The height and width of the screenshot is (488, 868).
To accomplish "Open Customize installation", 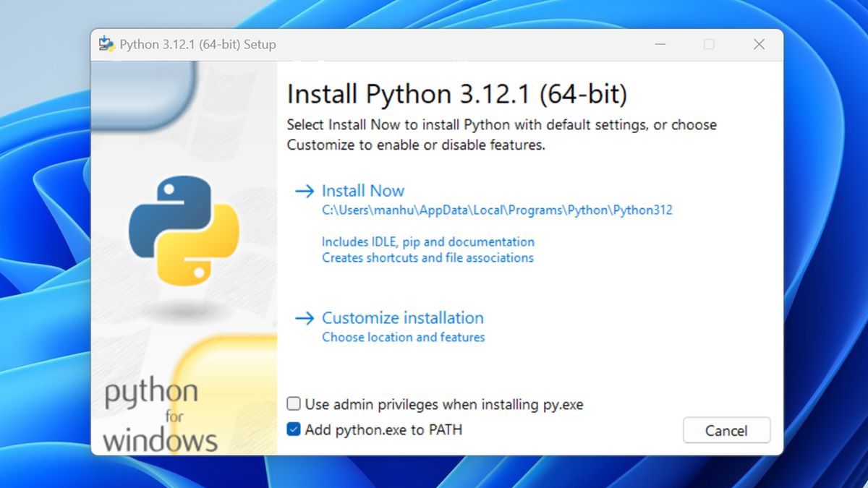I will (402, 317).
